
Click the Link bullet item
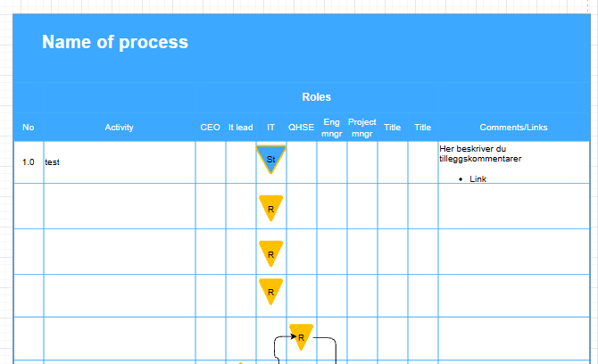click(478, 178)
